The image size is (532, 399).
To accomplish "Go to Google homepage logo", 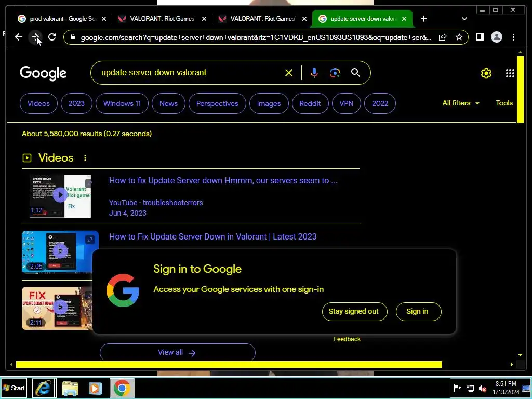I will click(x=43, y=73).
